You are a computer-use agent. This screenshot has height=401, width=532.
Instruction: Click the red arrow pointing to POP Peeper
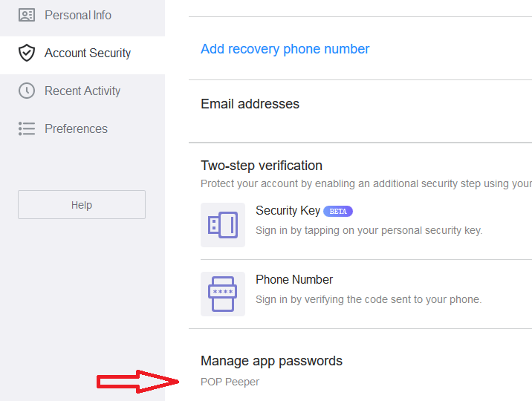tap(137, 382)
